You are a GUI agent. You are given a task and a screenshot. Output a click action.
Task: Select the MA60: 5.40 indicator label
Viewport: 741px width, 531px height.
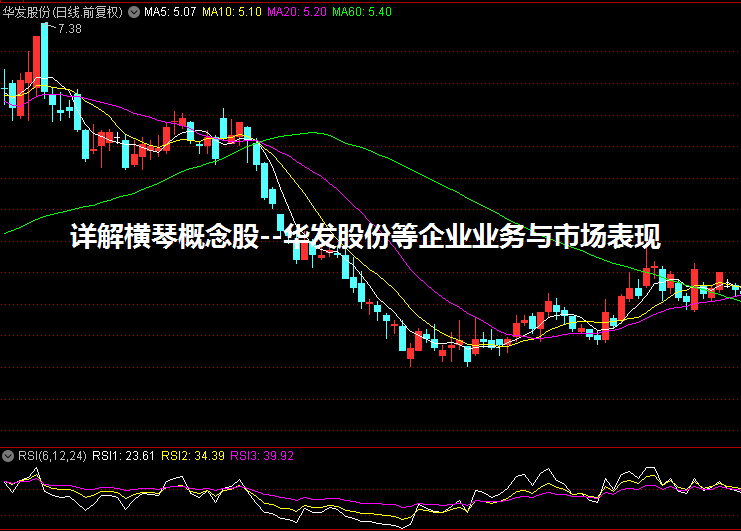coord(362,12)
